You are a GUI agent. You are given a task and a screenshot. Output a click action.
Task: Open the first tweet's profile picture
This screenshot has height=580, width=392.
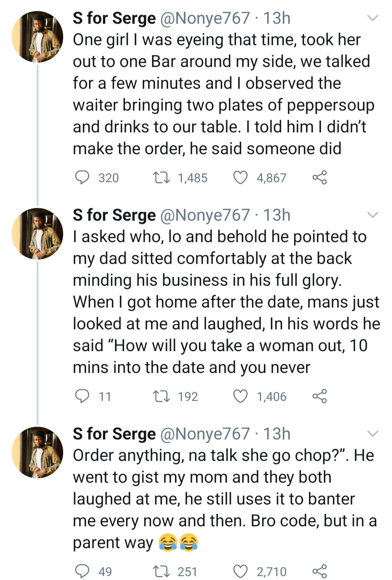[37, 37]
